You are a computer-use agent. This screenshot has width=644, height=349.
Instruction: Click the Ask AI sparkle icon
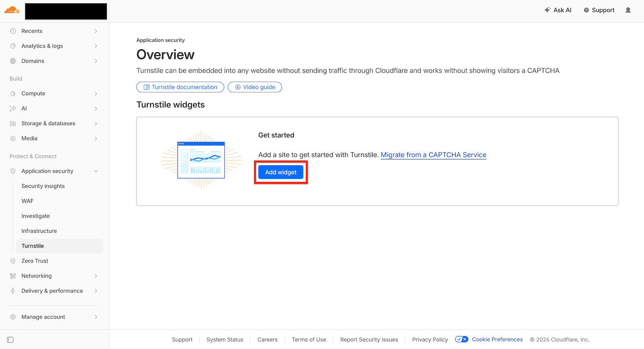(x=547, y=10)
